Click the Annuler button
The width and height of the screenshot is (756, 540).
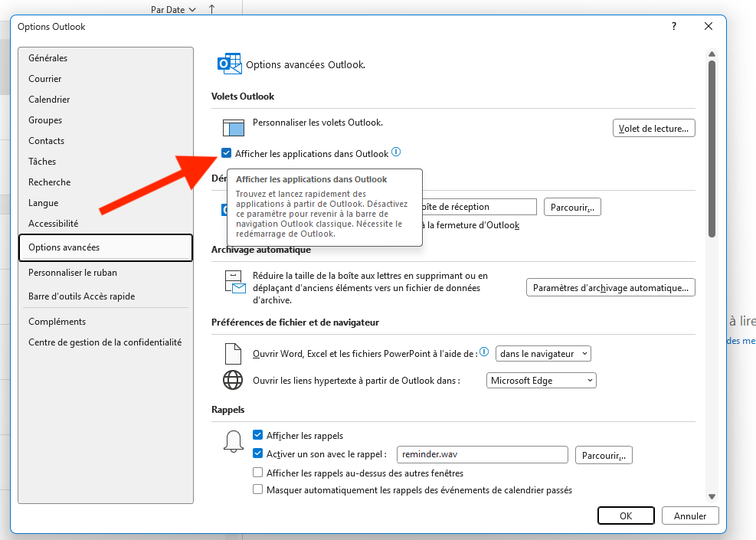690,516
